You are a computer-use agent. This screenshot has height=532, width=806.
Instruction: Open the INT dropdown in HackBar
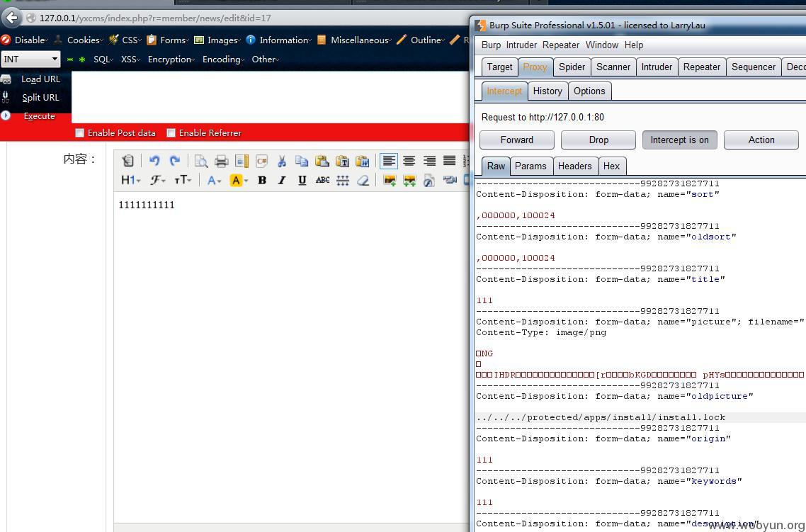coord(31,59)
